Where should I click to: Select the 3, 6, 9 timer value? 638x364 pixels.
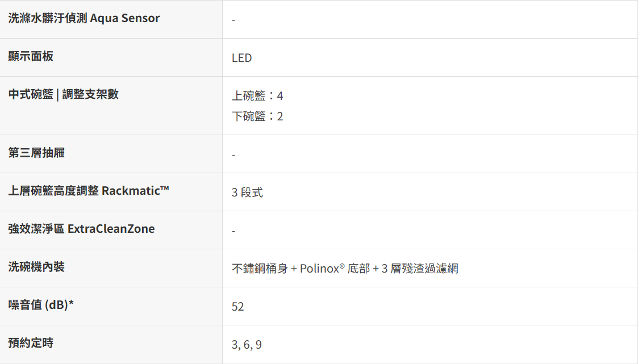[x=247, y=345]
